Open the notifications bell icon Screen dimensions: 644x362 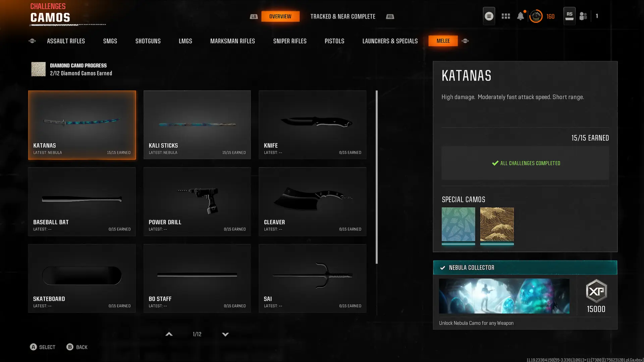tap(520, 16)
